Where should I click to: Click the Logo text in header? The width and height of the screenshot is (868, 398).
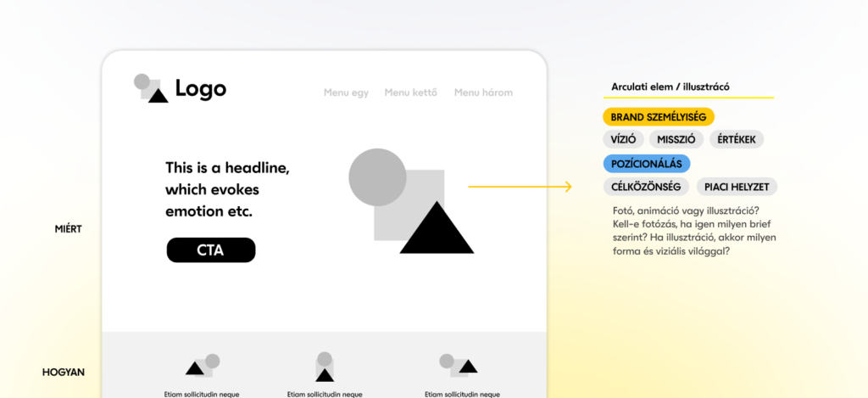coord(201,88)
